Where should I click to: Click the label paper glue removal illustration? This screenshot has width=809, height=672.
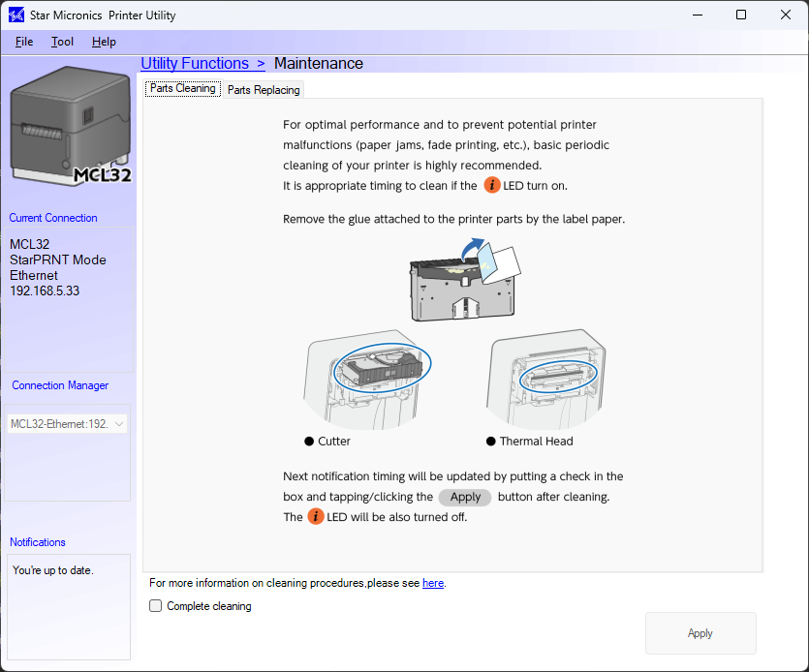point(465,280)
